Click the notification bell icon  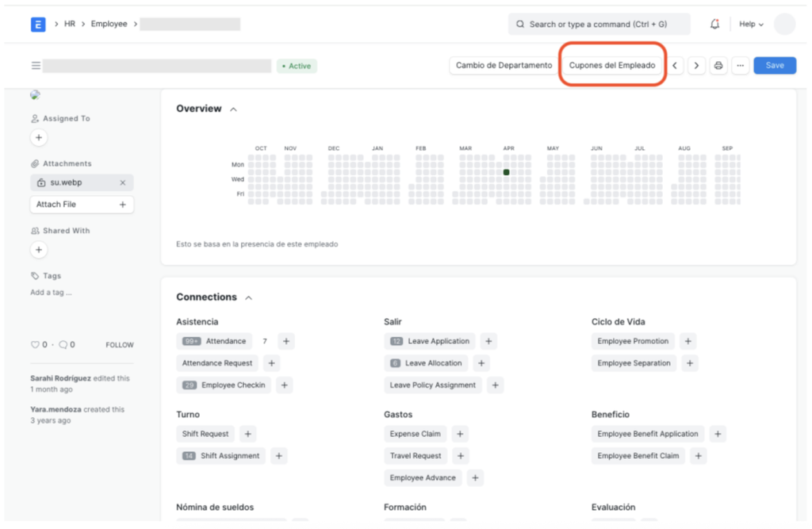(714, 25)
